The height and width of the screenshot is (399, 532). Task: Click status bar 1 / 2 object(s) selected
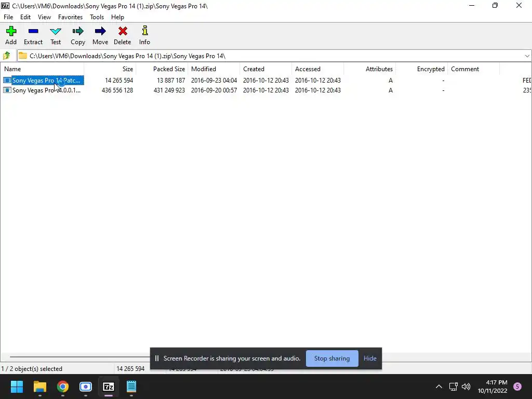(32, 369)
